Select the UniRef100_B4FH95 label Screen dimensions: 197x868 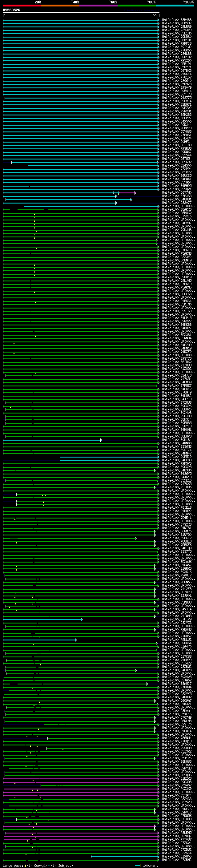click(x=176, y=186)
